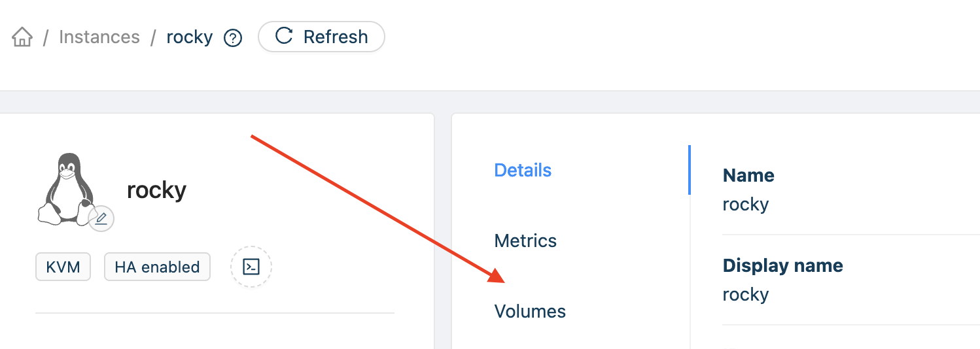
Task: Click the HA enabled tag
Action: [x=157, y=267]
